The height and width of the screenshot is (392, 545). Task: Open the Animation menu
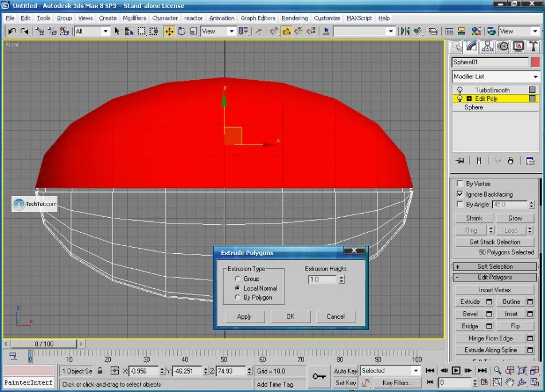[222, 18]
